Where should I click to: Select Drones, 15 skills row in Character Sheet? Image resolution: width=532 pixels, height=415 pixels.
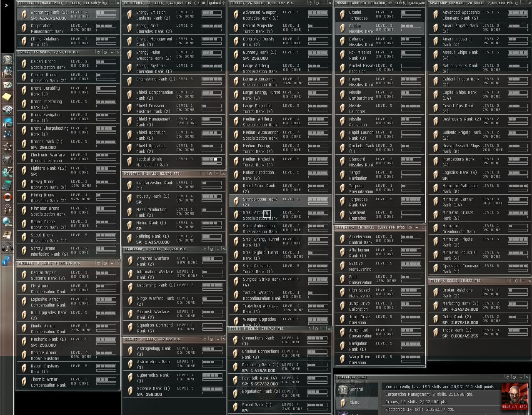coord(441,402)
